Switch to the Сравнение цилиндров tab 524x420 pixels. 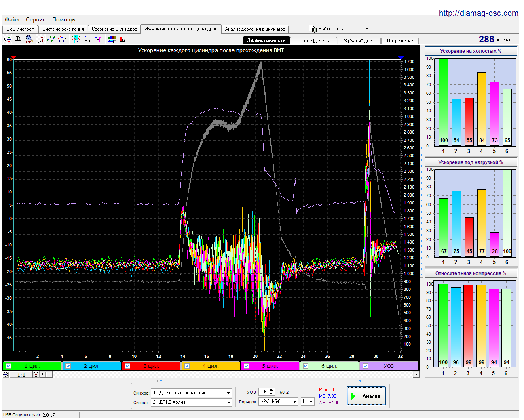(x=114, y=29)
